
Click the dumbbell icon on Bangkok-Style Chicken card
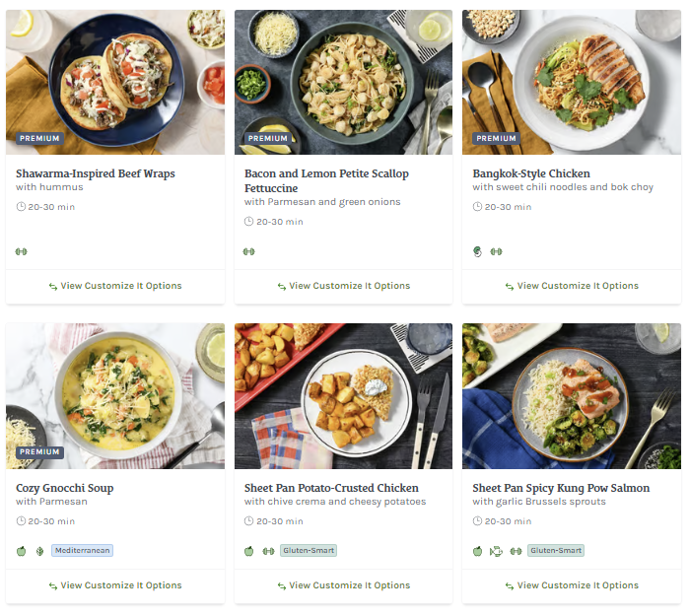pos(496,251)
